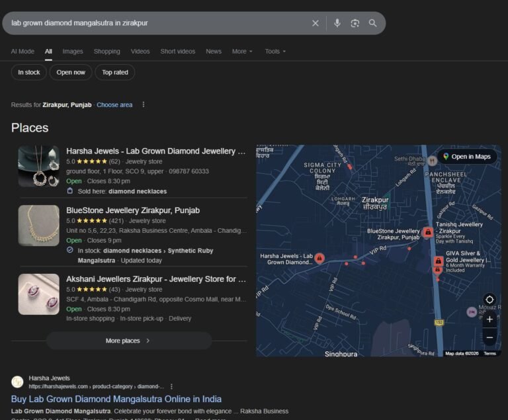Center map on my location icon

pos(489,299)
